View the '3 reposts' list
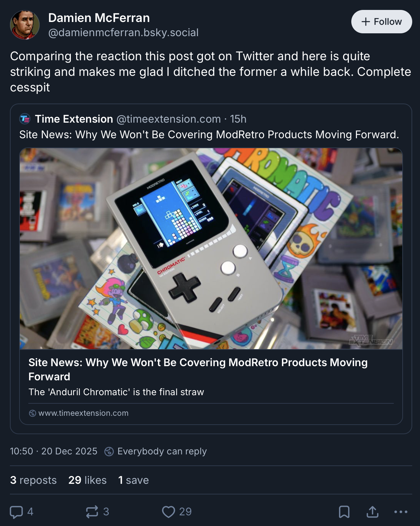This screenshot has width=420, height=526. [33, 480]
